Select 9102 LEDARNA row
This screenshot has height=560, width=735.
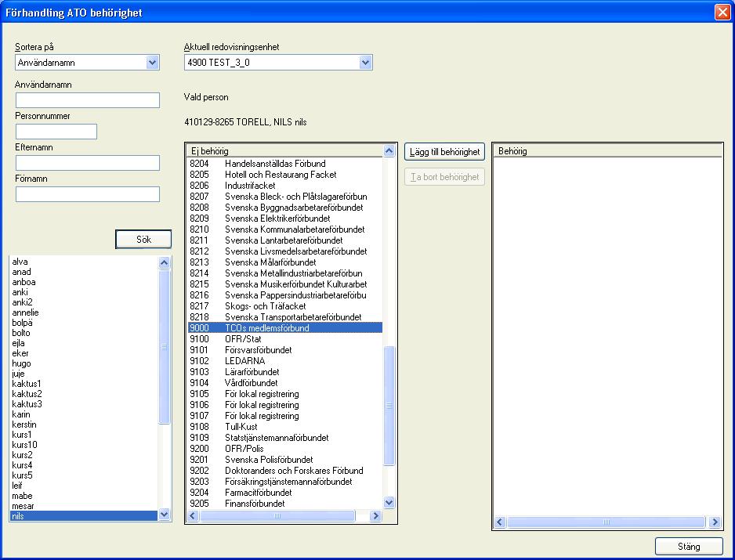point(285,361)
